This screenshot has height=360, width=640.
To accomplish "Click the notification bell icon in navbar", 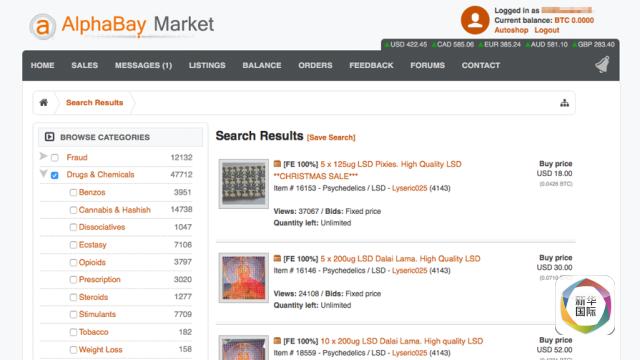I will tap(602, 64).
